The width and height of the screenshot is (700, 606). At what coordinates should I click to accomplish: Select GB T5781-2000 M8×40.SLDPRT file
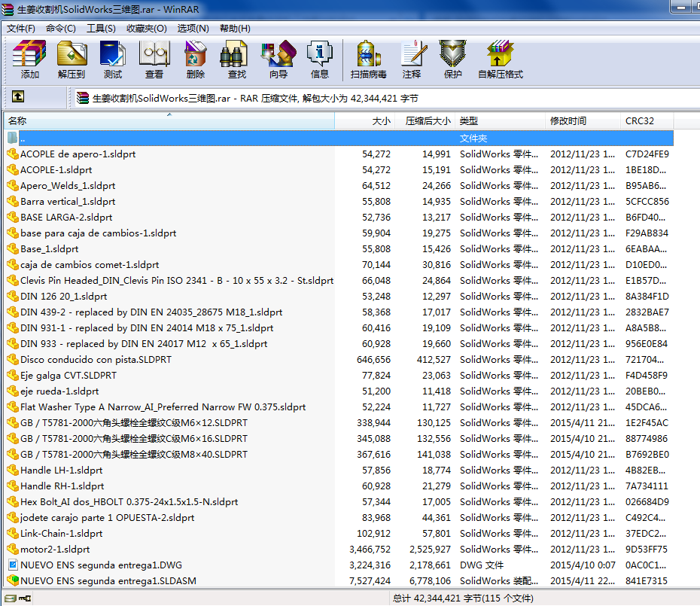[x=134, y=454]
